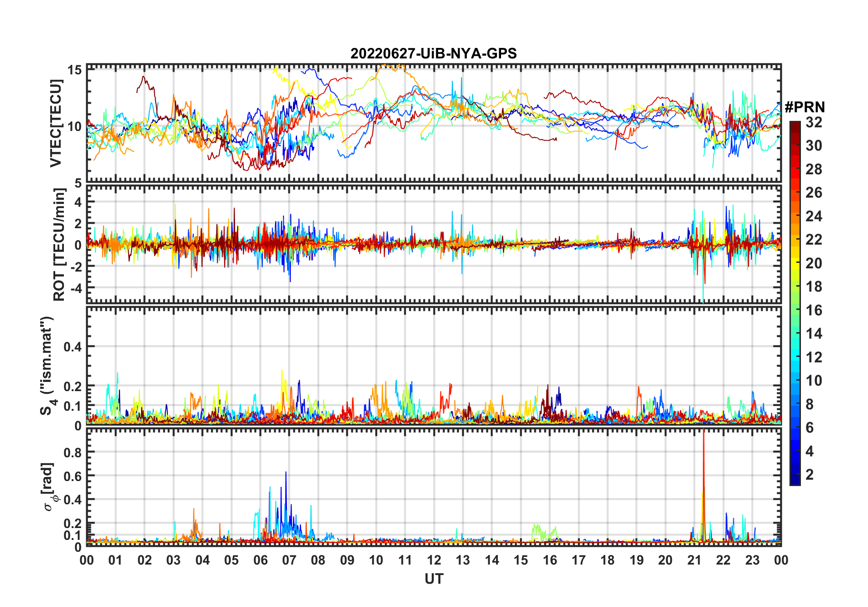This screenshot has width=868, height=607.
Task: Click the #PRN colorbar heading
Action: 805,107
